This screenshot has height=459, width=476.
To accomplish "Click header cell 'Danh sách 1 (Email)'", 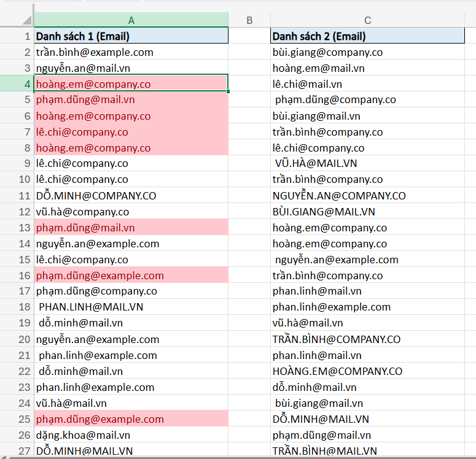I will (x=131, y=36).
